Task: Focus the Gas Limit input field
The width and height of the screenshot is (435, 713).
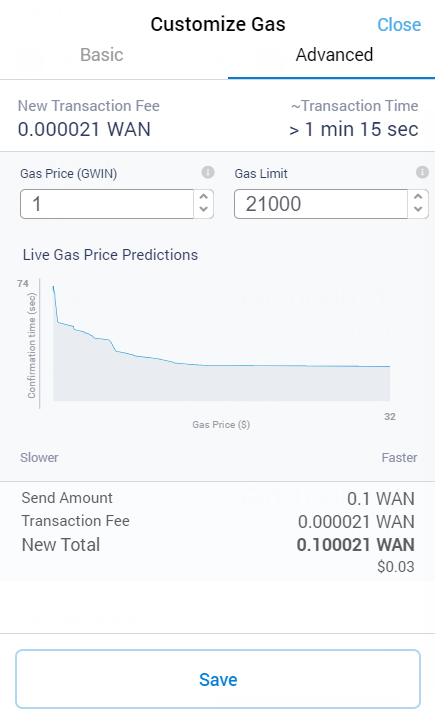Action: pyautogui.click(x=321, y=204)
